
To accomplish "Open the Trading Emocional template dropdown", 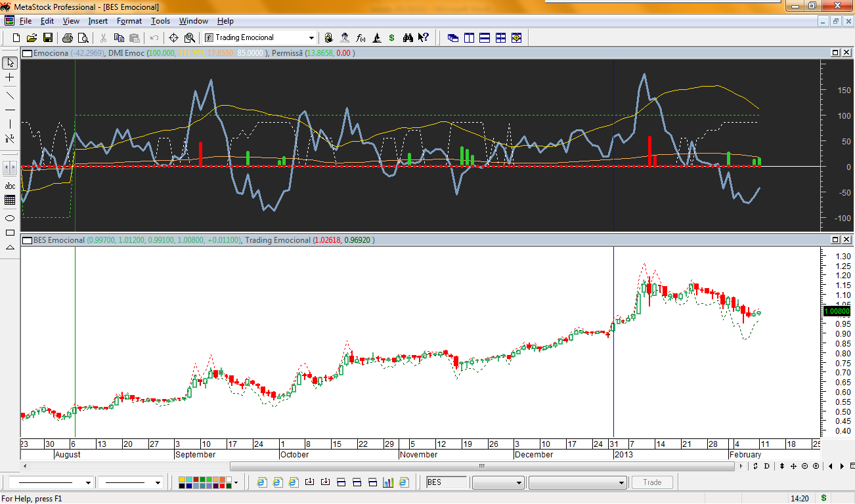I will click(311, 37).
